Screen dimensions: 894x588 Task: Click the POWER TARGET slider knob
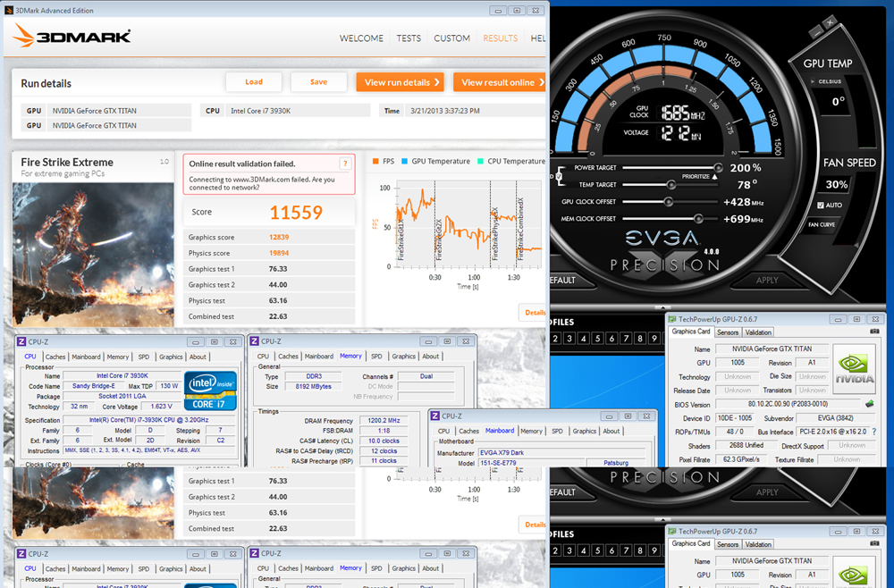click(718, 167)
